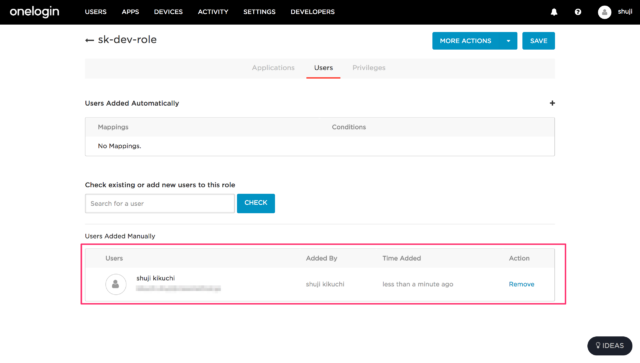Select the Users tab
This screenshot has height=363, width=640.
pos(323,68)
